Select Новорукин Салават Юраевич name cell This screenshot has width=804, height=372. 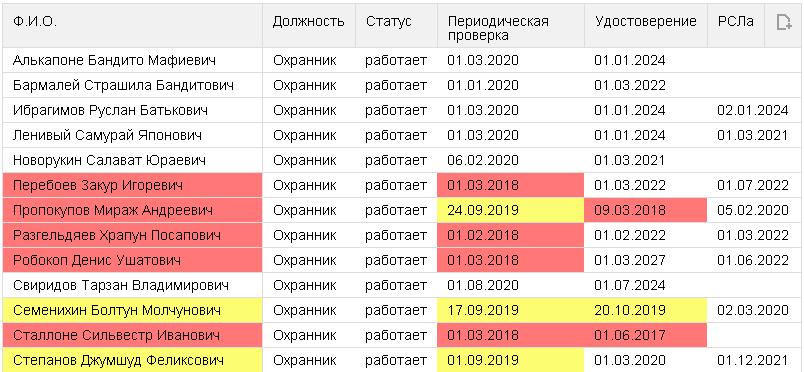click(132, 161)
